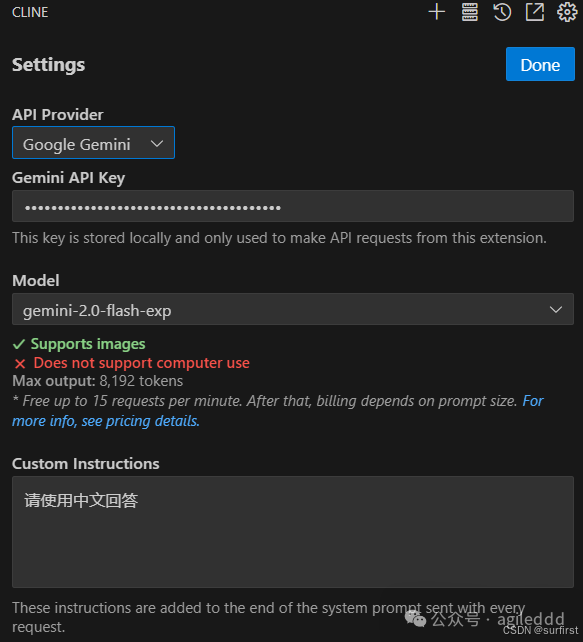The image size is (583, 642).
Task: Click into the Custom Instructions text area
Action: pos(293,532)
